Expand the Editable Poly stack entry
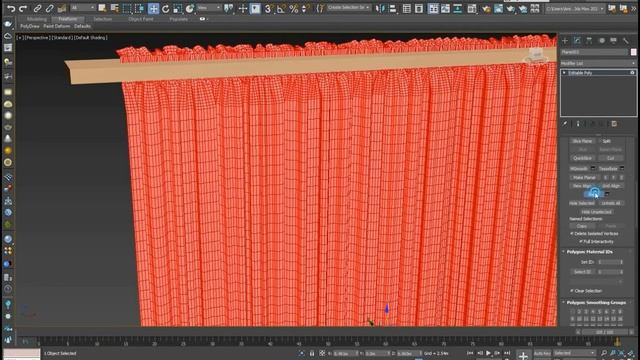The height and width of the screenshot is (360, 640). 564,73
